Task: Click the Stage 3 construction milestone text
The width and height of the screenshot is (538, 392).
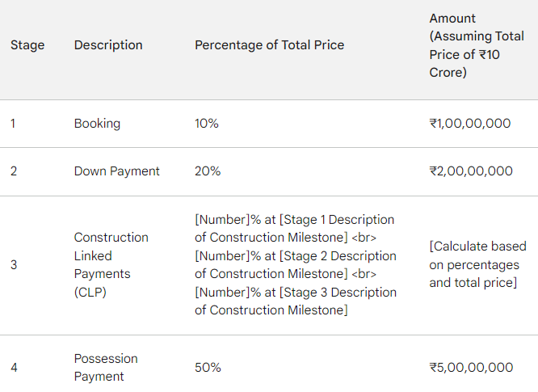Action: (x=296, y=301)
